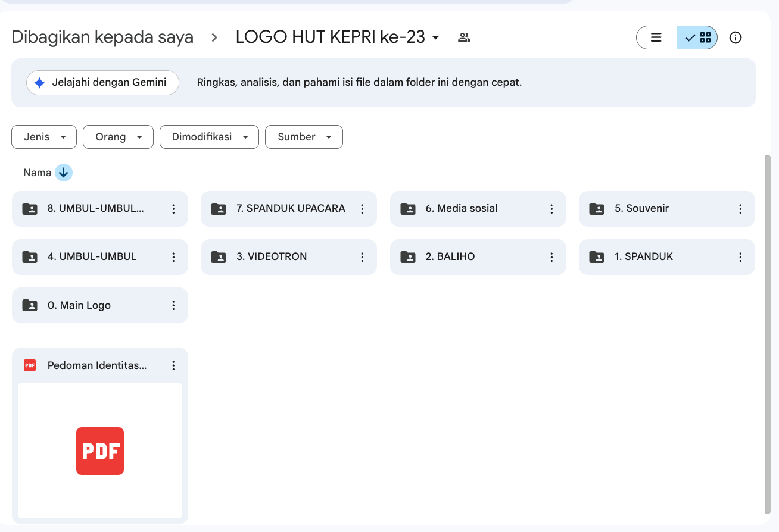
Task: Switch to list layout view
Action: coord(656,37)
